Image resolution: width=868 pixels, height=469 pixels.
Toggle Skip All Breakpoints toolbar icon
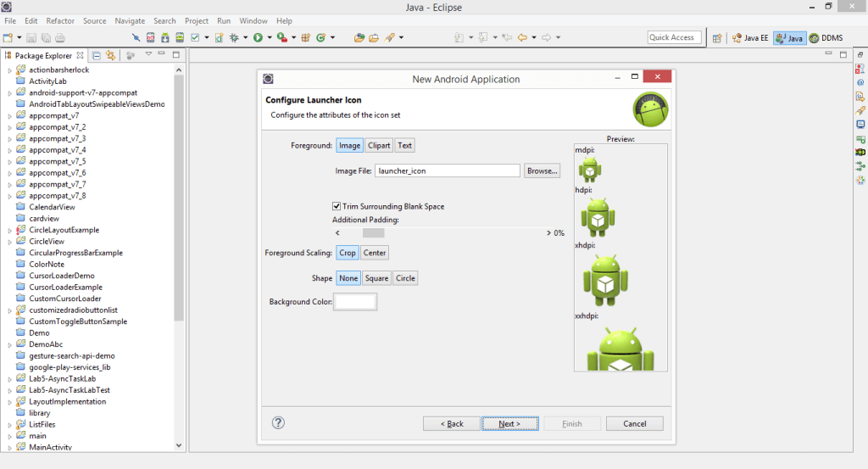[136, 37]
